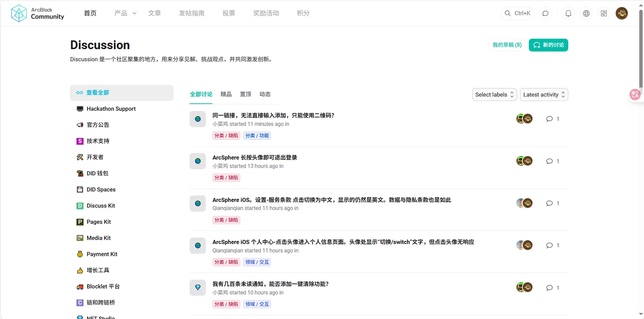
Task: Click comment count on 未读通知 post
Action: point(553,288)
